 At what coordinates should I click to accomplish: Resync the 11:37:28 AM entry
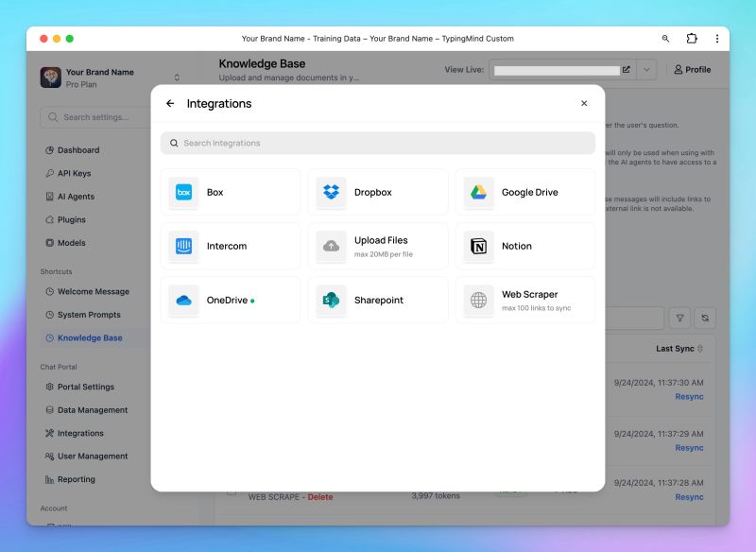(x=689, y=497)
